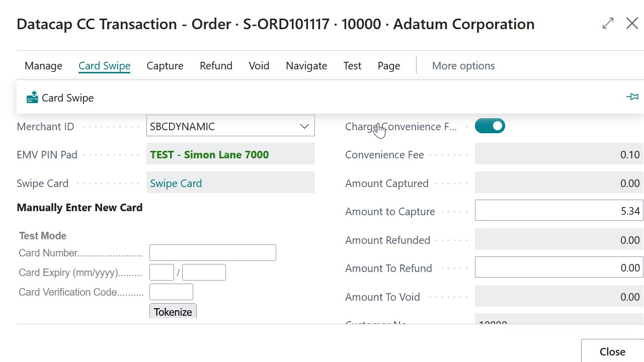Click the Card Swipe card icon
The height and width of the screenshot is (362, 644).
(32, 97)
